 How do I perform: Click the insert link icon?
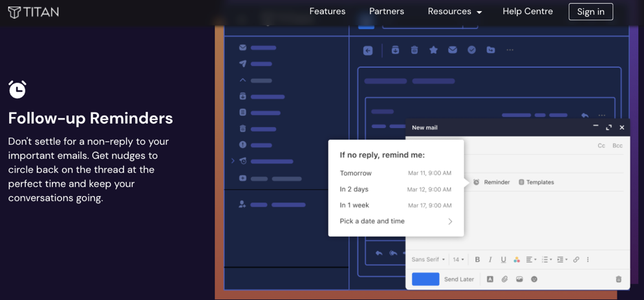pos(576,259)
